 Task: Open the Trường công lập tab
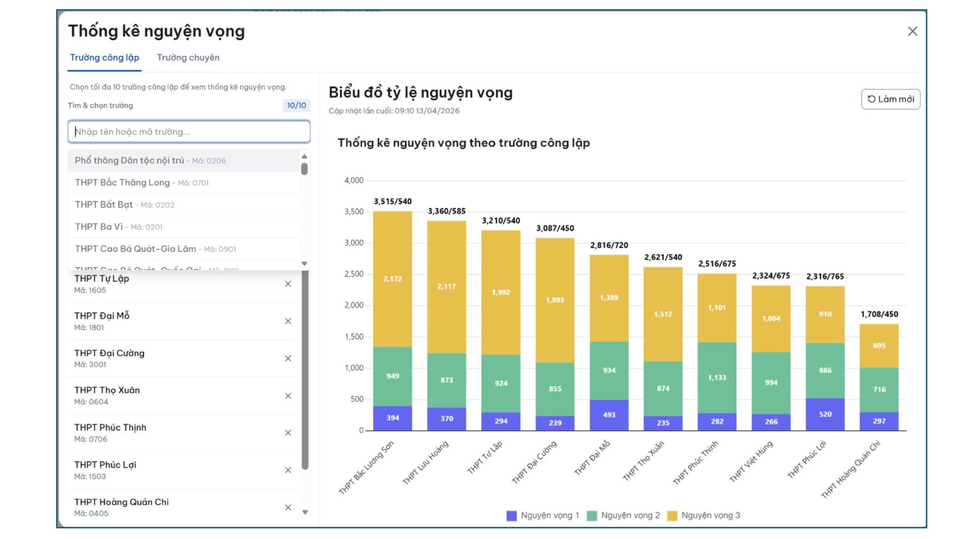coord(104,58)
